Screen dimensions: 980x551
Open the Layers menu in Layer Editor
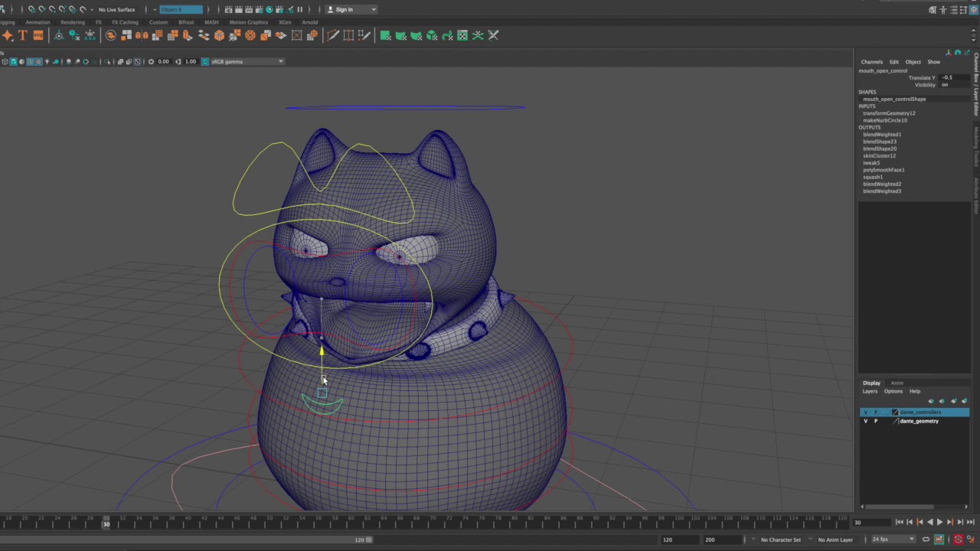coord(870,391)
